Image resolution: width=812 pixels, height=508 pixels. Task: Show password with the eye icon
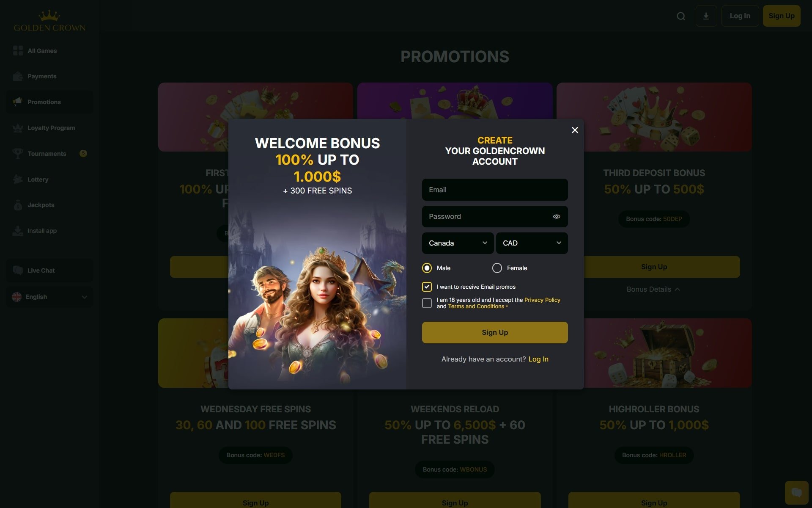[x=557, y=217]
